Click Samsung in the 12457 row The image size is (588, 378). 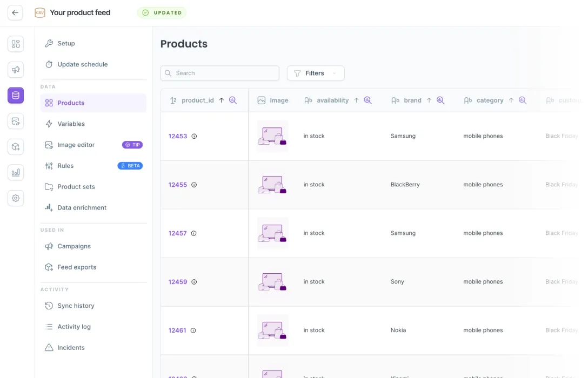(x=403, y=233)
